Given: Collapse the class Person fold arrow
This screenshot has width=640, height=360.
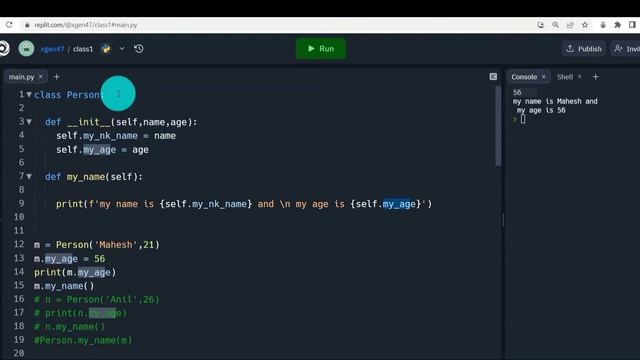Looking at the screenshot, I should 29,94.
